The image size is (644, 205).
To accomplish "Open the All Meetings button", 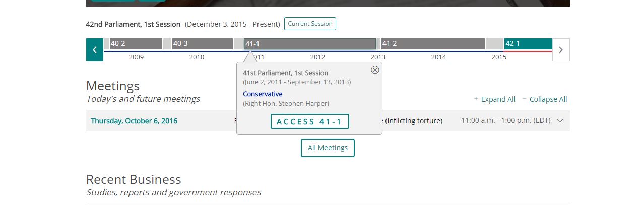I will click(328, 148).
